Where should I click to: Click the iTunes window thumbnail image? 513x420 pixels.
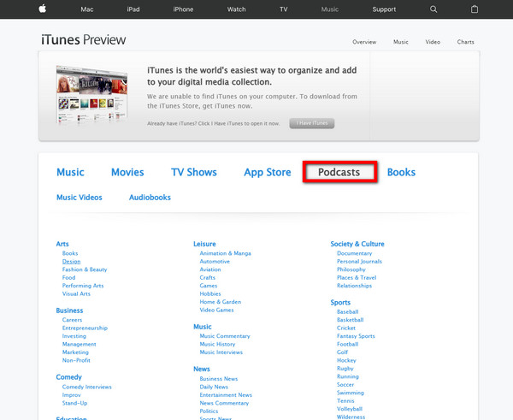click(x=91, y=94)
